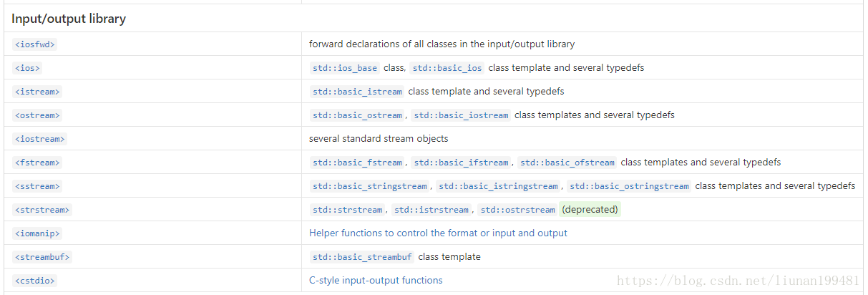Open the <ostream> header link
The width and height of the screenshot is (868, 295).
36,115
